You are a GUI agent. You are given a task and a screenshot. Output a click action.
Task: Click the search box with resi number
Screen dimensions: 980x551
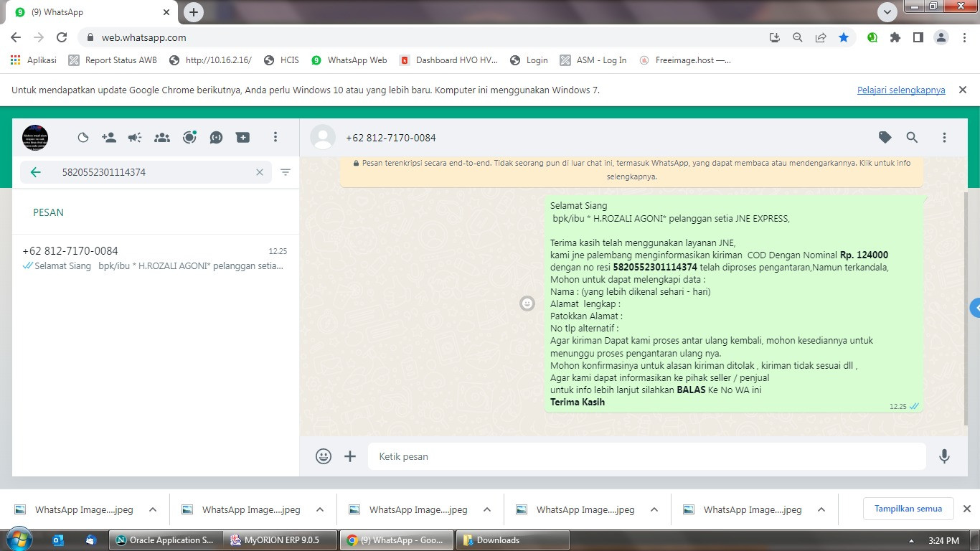[146, 172]
